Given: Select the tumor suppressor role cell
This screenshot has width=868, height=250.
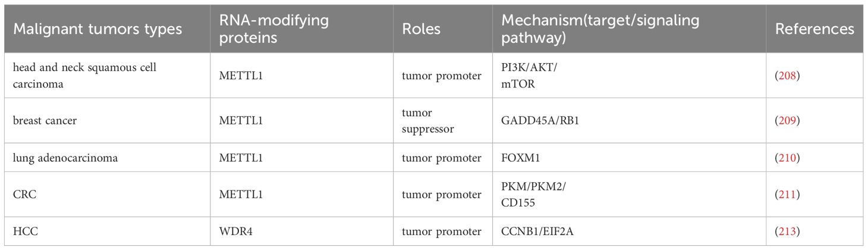Looking at the screenshot, I should tap(430, 120).
